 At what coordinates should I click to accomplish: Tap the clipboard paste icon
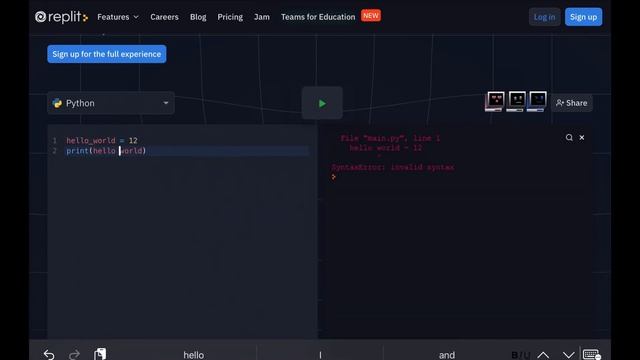[x=100, y=354]
